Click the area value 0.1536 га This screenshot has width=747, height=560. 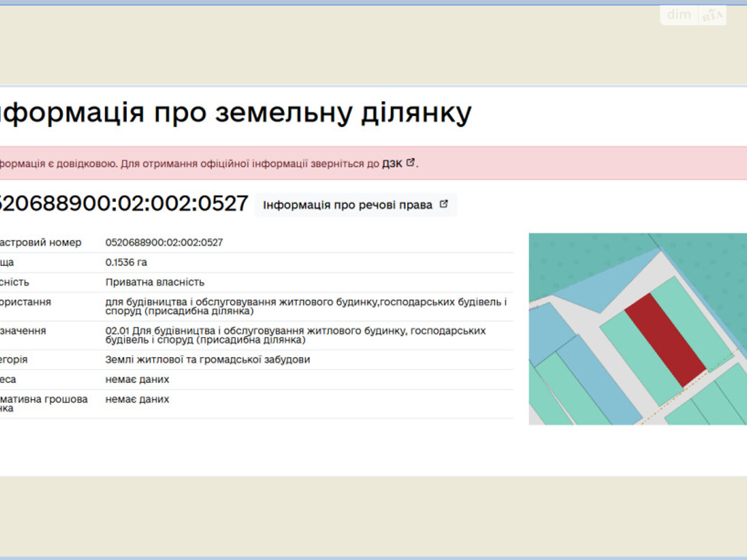pyautogui.click(x=125, y=262)
